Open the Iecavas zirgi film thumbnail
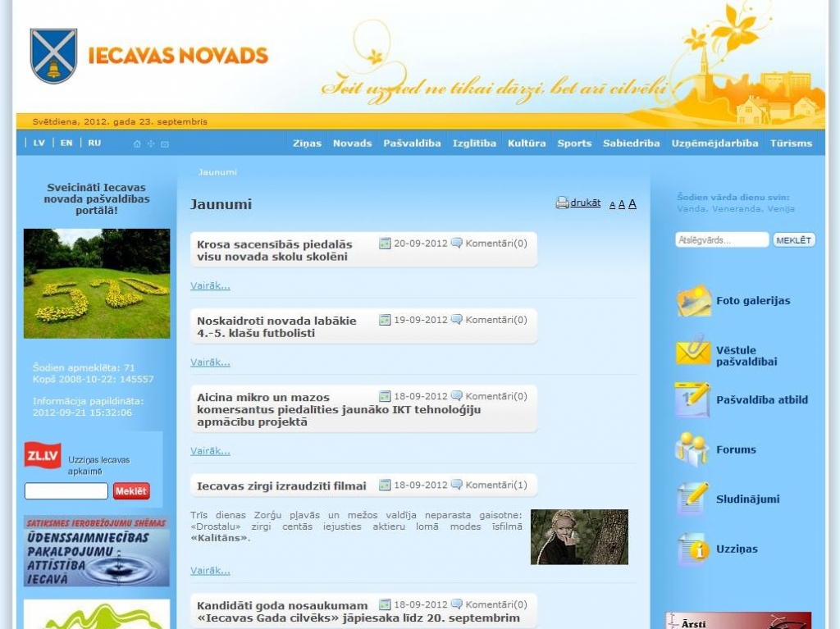840x629 pixels. pyautogui.click(x=579, y=537)
